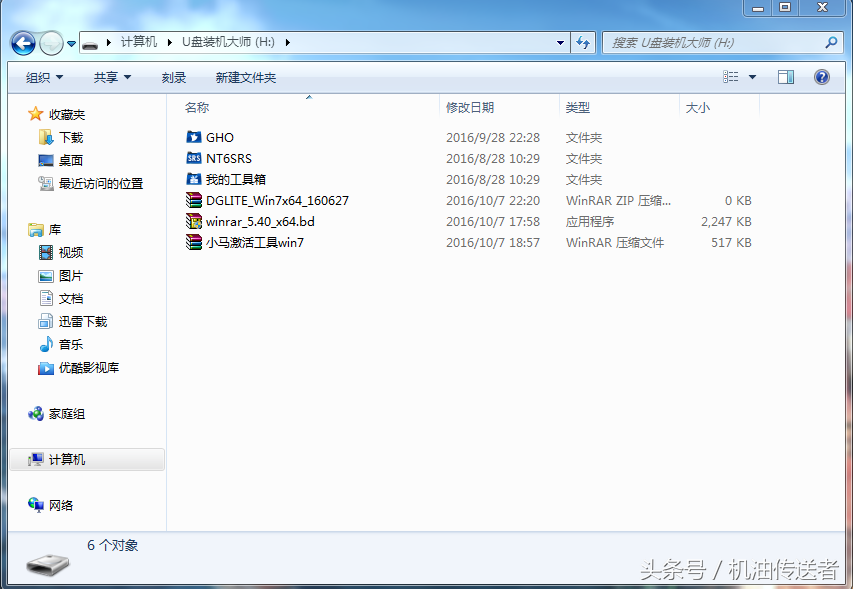Select the 我的工具箱 folder name
Screen dimensions: 853x589
click(236, 179)
